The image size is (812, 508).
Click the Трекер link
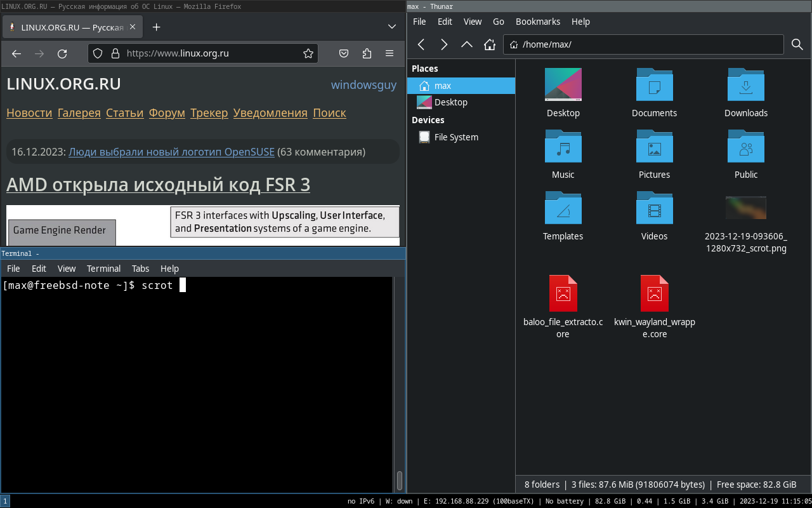(209, 113)
